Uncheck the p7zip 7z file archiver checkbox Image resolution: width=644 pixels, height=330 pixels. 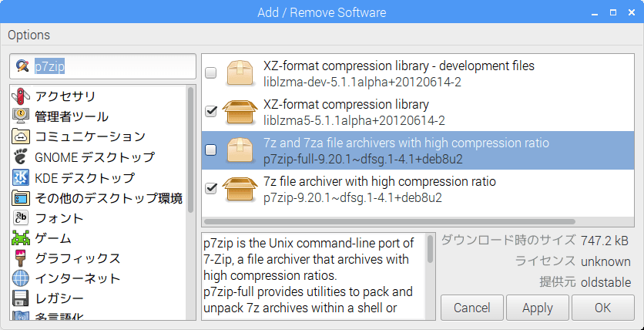[x=211, y=189]
